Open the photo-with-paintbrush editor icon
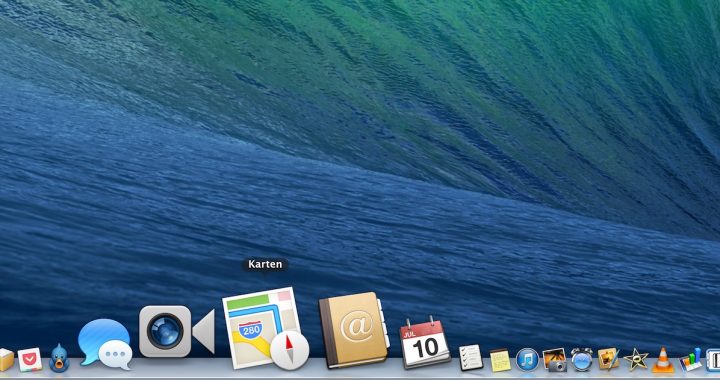Image resolution: width=720 pixels, height=380 pixels. [609, 359]
